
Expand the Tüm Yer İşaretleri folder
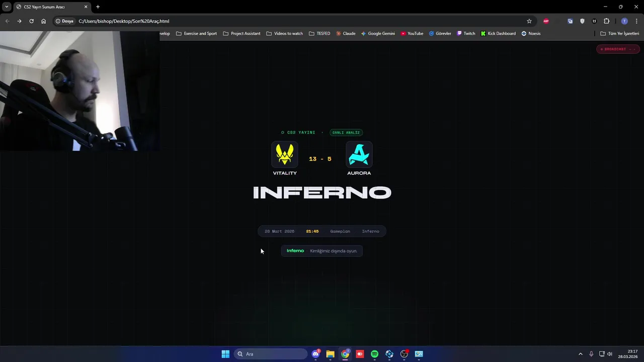tap(620, 34)
